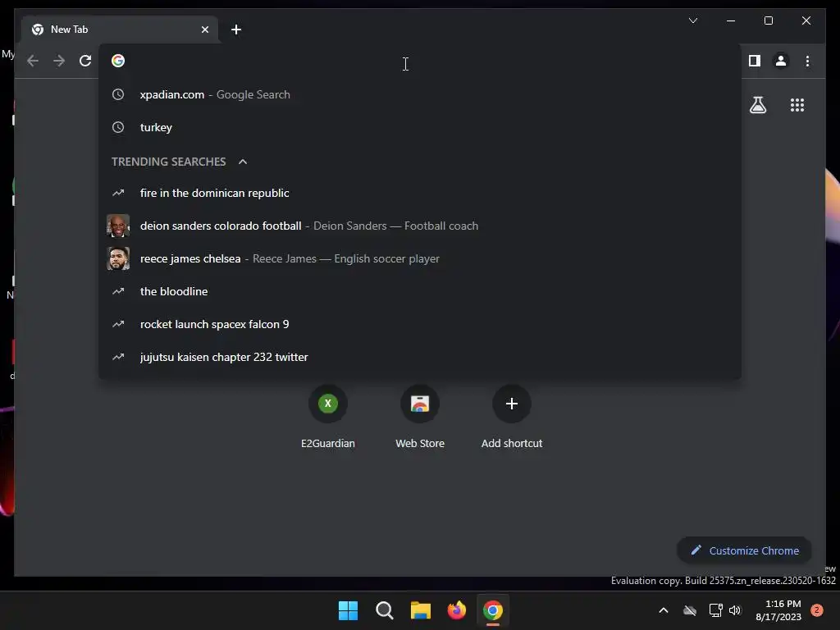Click the trending icon beside fire in dominican
This screenshot has height=630, width=840.
pos(118,193)
